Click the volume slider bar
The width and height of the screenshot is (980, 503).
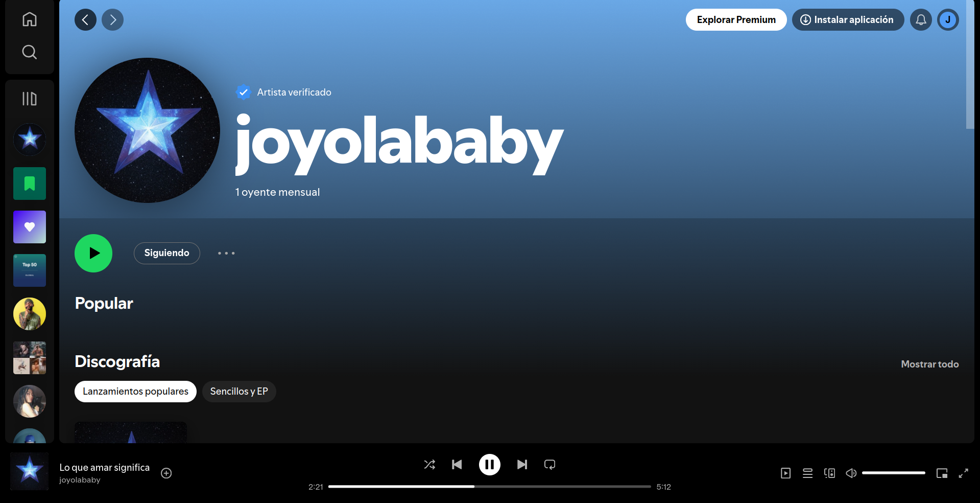point(893,473)
